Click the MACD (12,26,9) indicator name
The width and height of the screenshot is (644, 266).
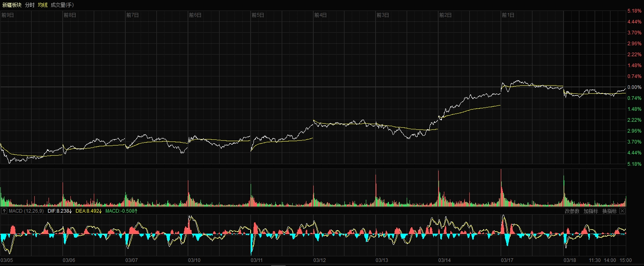[x=26, y=211]
